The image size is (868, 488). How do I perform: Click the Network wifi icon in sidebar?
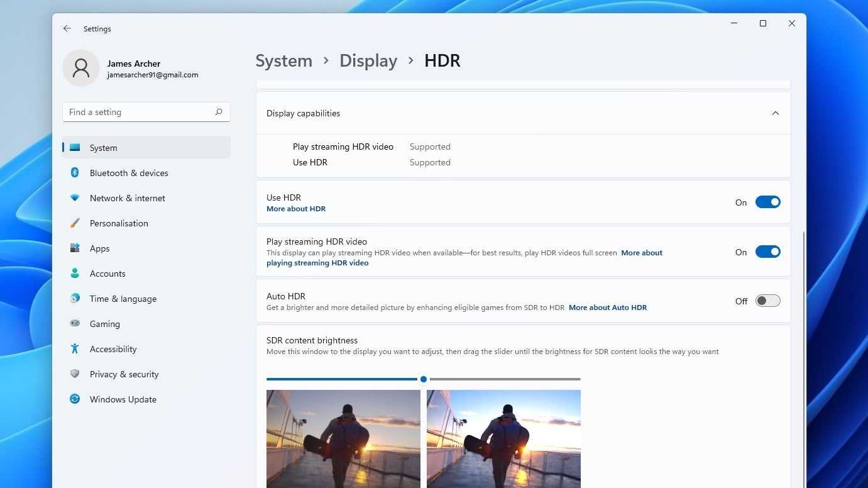coord(75,198)
